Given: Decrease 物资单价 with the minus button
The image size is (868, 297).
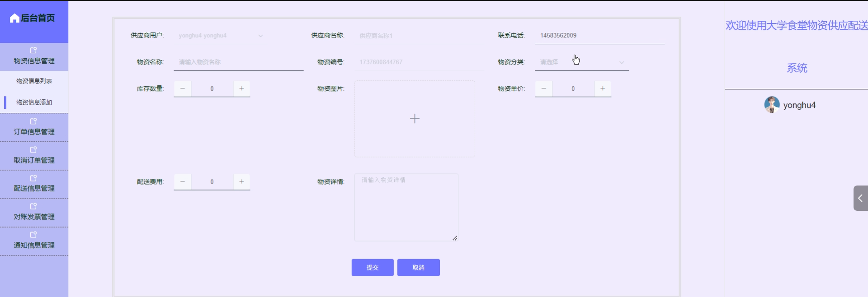Looking at the screenshot, I should click(x=543, y=88).
